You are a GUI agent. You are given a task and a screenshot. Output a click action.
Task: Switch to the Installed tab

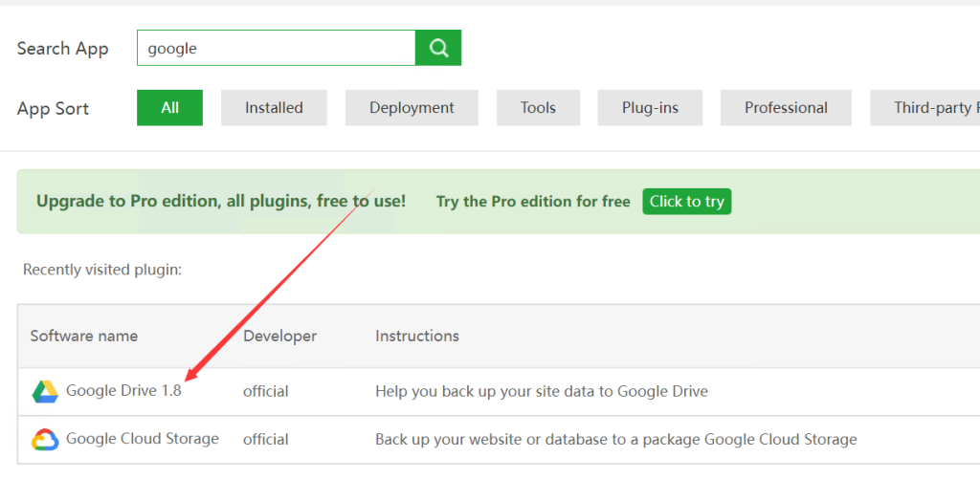click(274, 108)
